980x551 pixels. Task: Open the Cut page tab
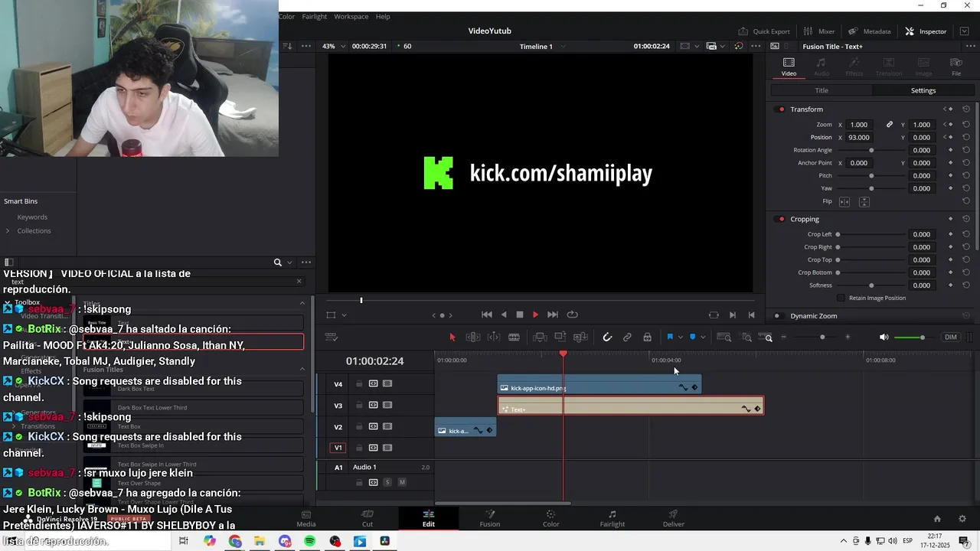tap(367, 518)
